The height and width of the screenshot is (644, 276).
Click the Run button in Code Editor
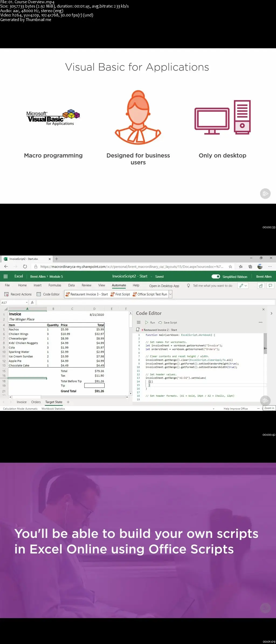[x=150, y=323]
